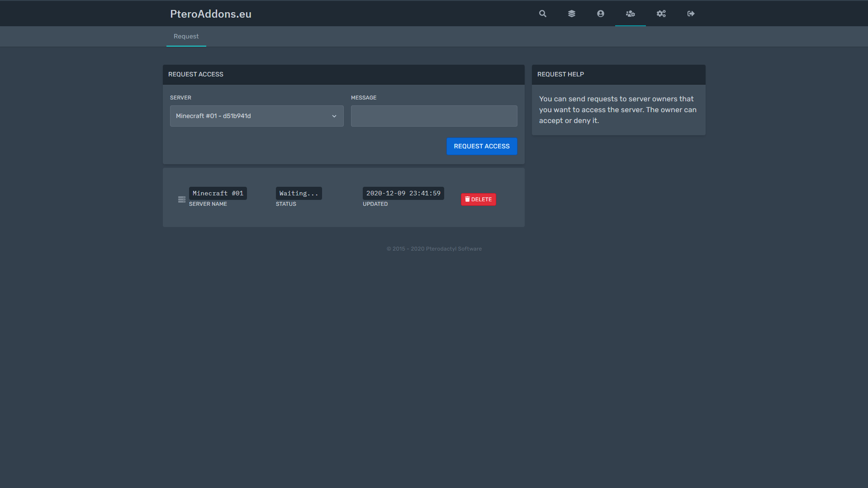Click the PteroAddons.eu site title
This screenshot has height=488, width=868.
tap(211, 14)
